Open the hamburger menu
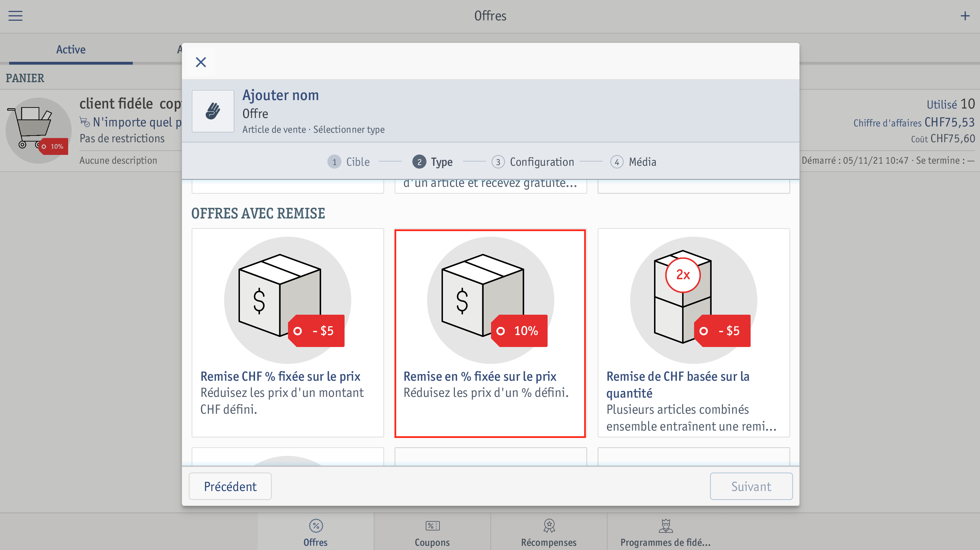This screenshot has width=980, height=550. [x=15, y=16]
